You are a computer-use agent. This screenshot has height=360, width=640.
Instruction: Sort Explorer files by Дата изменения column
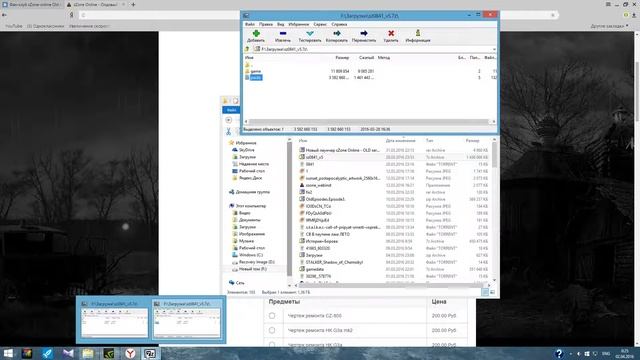(400, 140)
